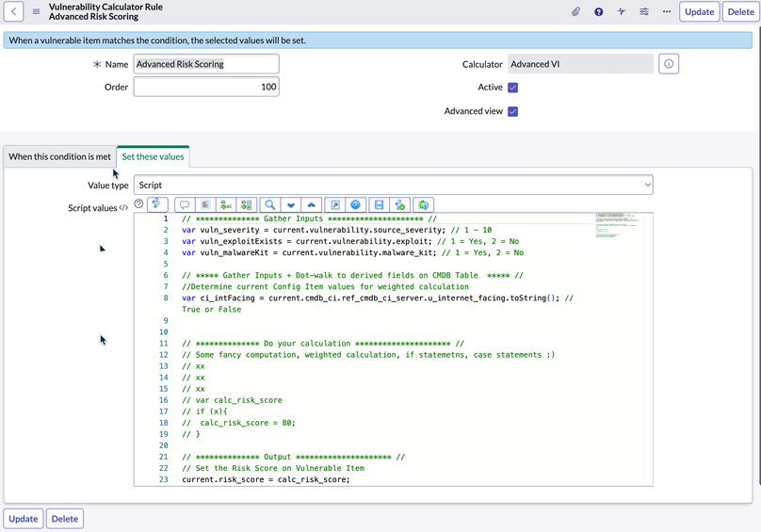Uncheck the Active checkbox

pos(513,88)
